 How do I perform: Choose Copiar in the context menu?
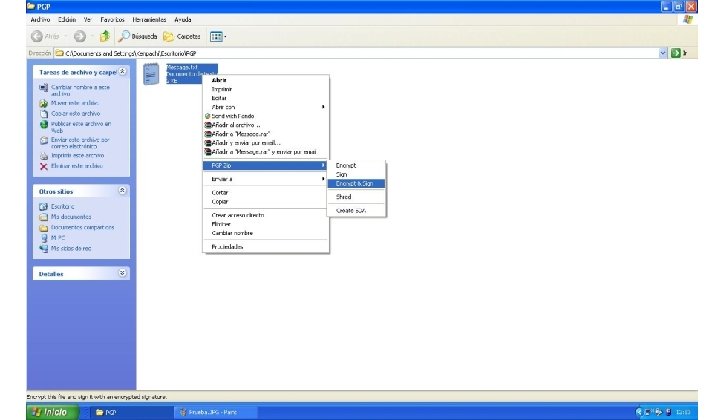click(266, 202)
